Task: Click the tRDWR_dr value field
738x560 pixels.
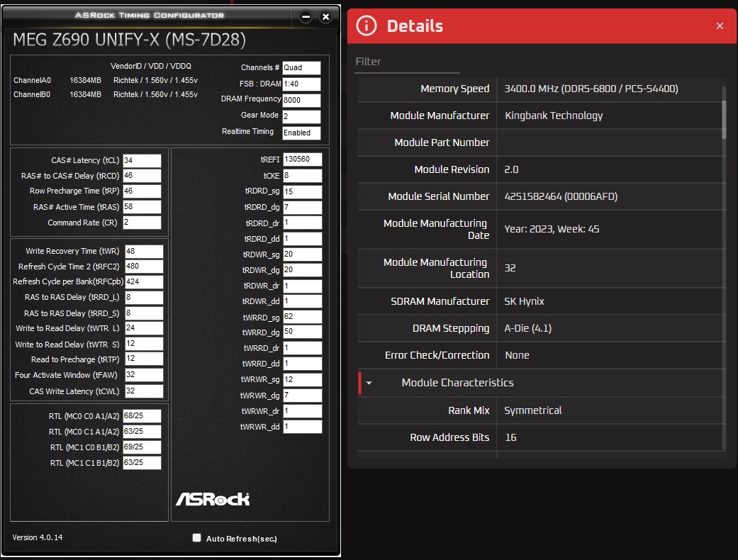Action: point(303,286)
